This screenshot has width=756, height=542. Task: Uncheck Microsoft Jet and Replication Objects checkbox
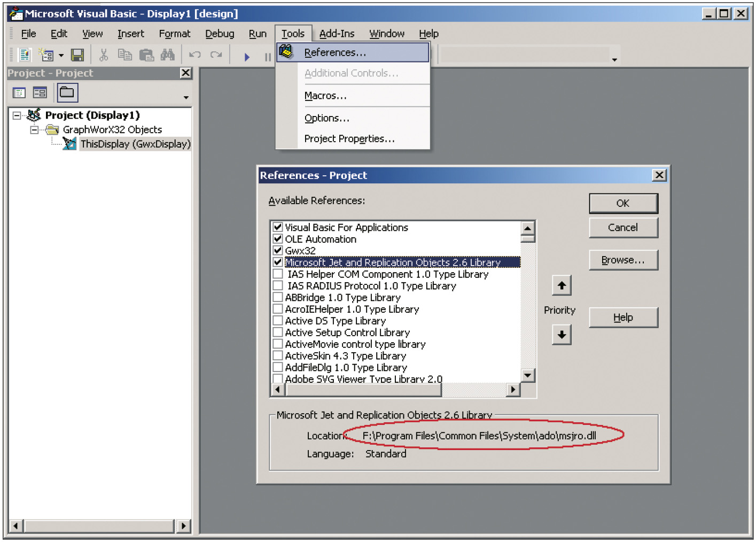click(x=278, y=262)
